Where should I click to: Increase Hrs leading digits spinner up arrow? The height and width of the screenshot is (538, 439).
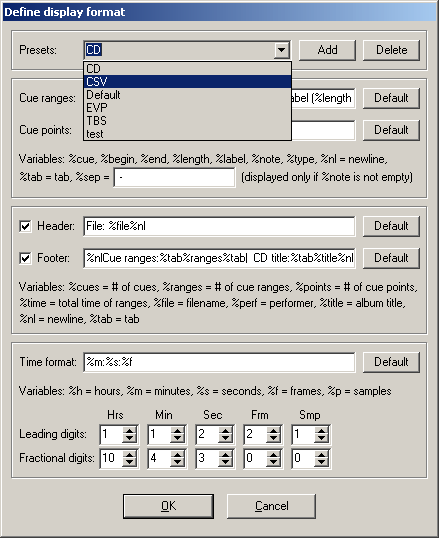129,430
